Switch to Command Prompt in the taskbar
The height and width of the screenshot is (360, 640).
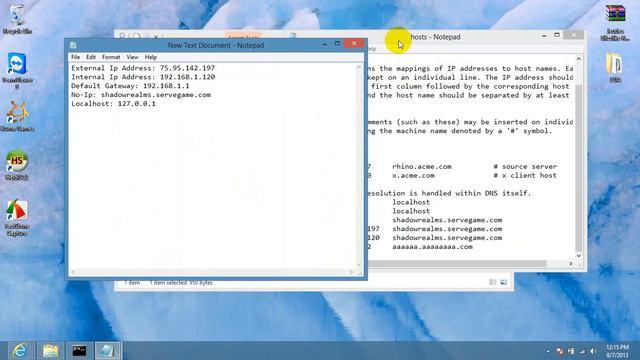79,351
